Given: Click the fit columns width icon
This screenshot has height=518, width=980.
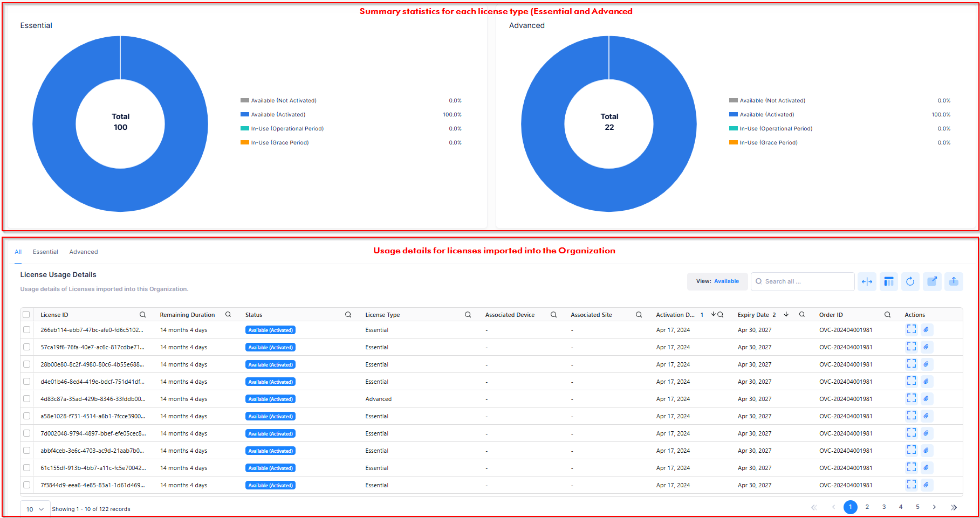Looking at the screenshot, I should [867, 281].
